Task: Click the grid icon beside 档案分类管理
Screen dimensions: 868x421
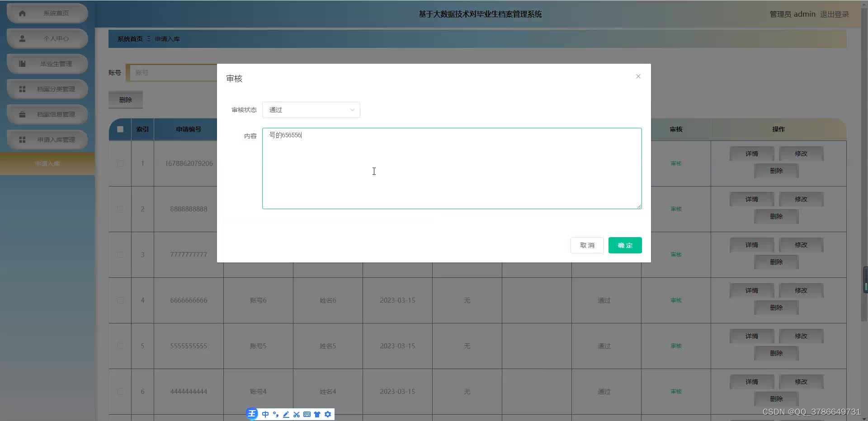Action: 22,89
